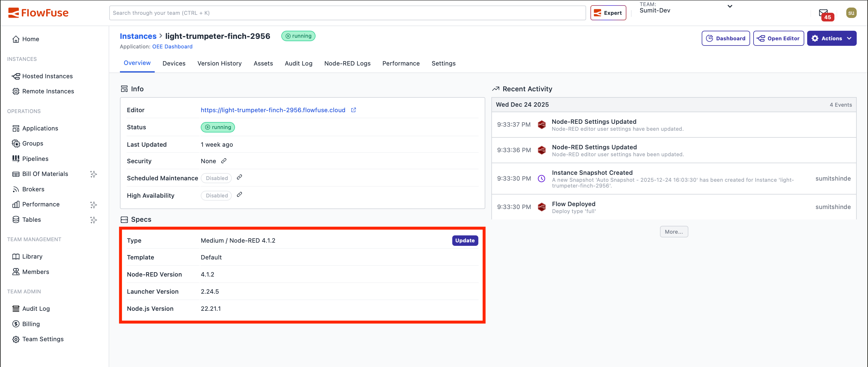Click the team search input field

(347, 13)
